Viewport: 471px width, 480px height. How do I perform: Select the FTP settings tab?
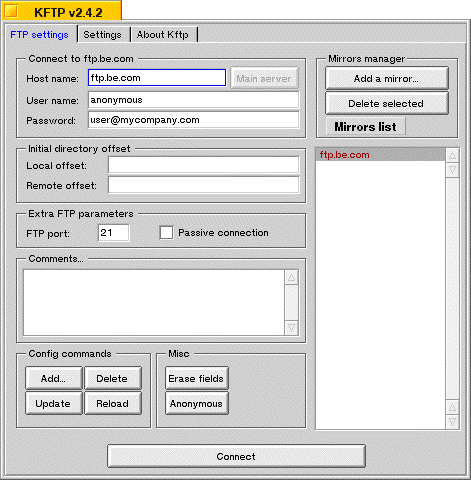tap(39, 35)
